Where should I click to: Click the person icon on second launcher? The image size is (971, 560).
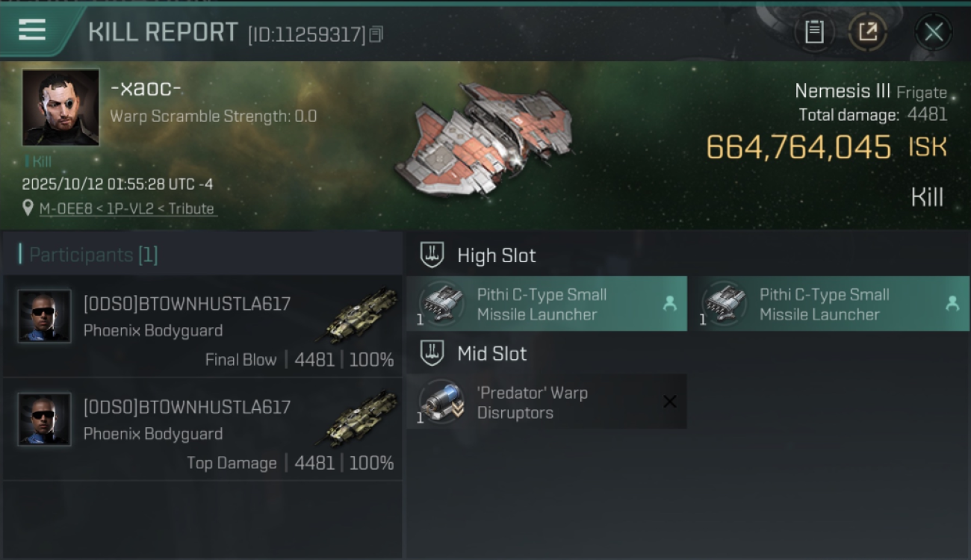(952, 303)
